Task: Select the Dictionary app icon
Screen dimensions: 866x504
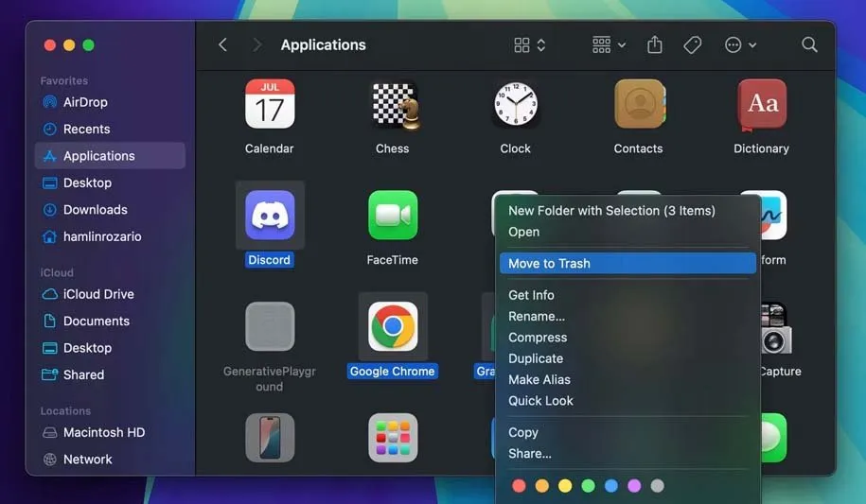Action: (x=762, y=104)
